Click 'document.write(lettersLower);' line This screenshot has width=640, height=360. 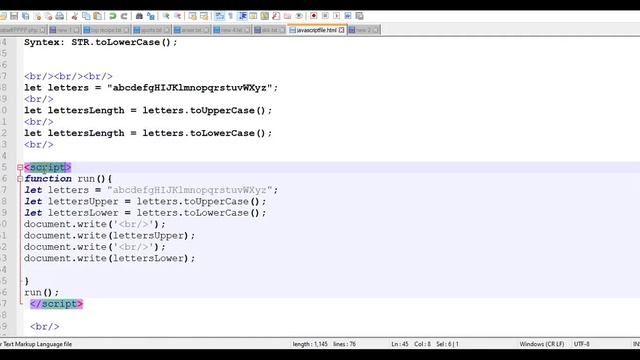[109, 258]
